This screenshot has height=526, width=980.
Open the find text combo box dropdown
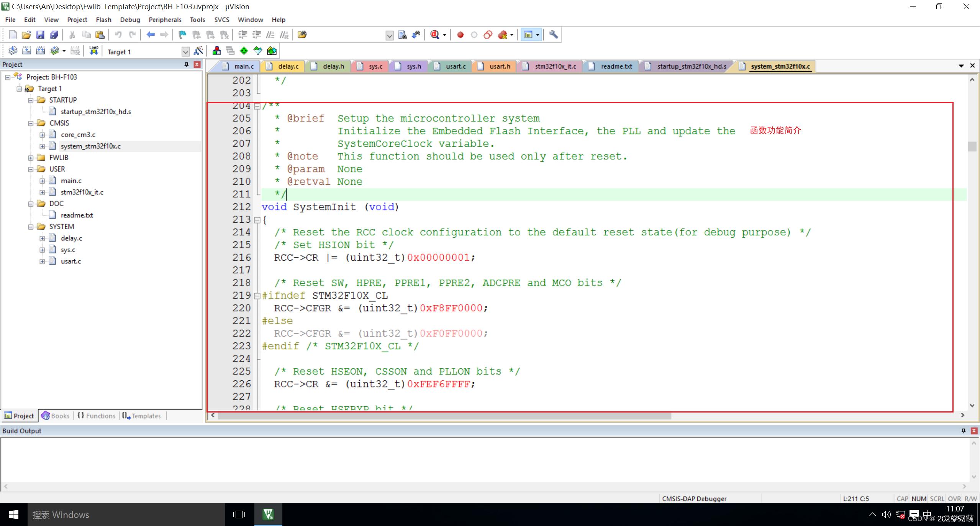(389, 36)
